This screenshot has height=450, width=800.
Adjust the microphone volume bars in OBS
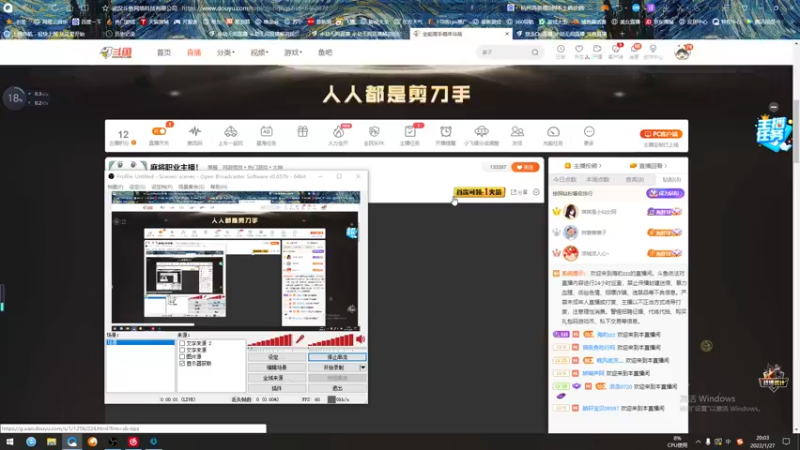pos(270,341)
